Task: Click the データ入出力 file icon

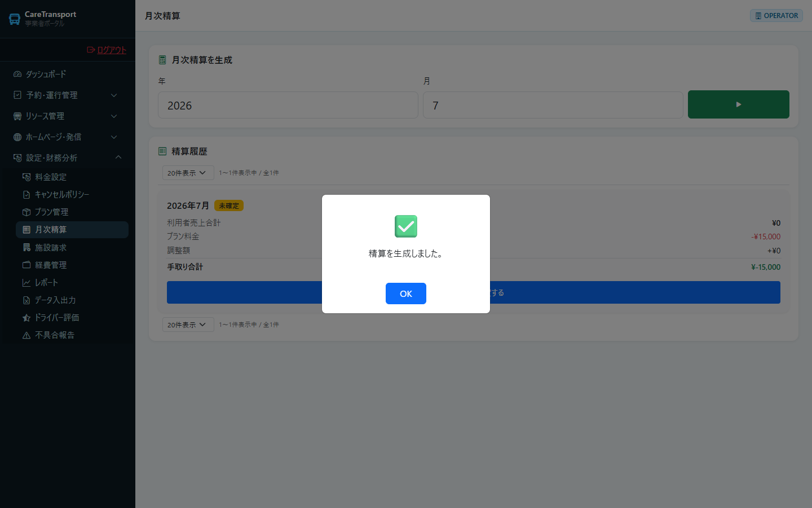Action: tap(27, 300)
